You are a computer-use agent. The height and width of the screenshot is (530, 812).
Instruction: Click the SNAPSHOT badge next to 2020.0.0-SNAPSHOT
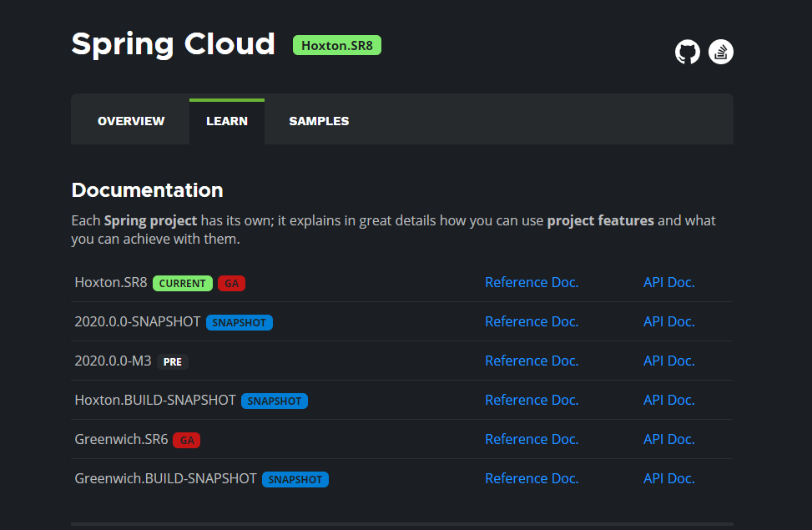coord(240,322)
